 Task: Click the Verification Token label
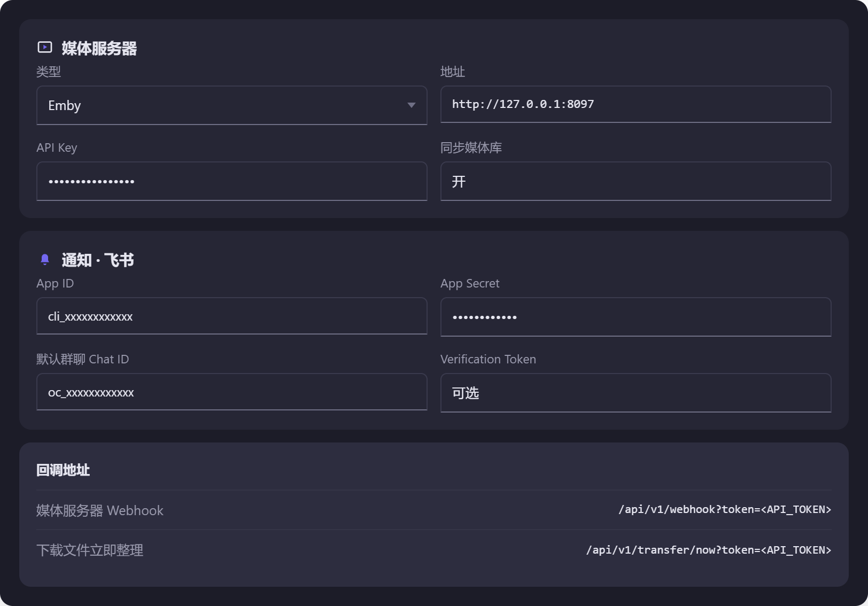point(488,359)
